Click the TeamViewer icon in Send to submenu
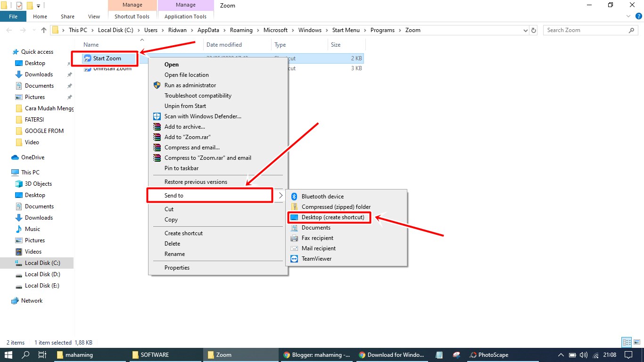The height and width of the screenshot is (362, 644). click(294, 259)
